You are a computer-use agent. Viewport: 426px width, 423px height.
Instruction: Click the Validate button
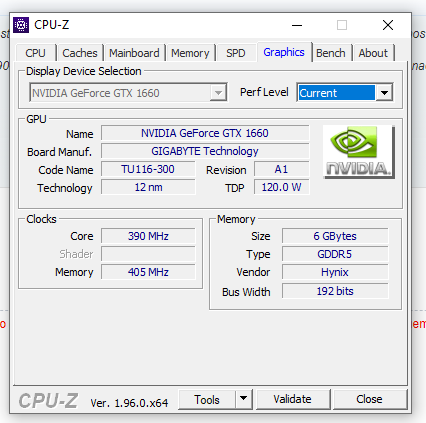293,399
